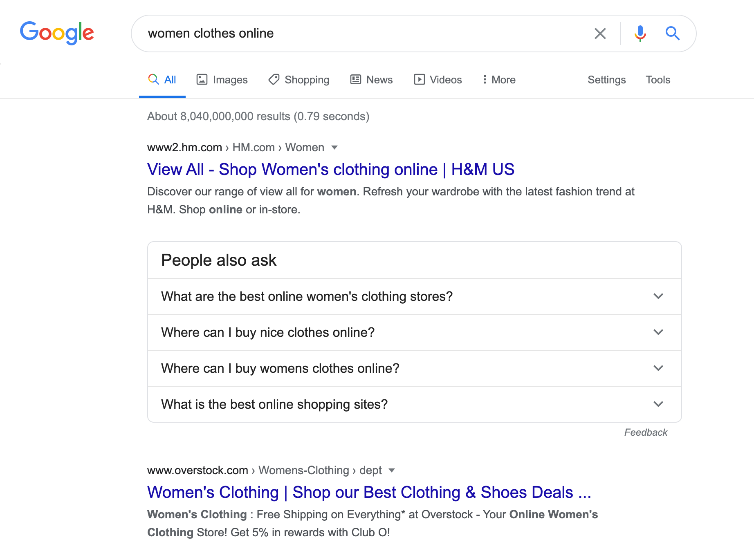This screenshot has width=754, height=560.
Task: Open the Images tab
Action: point(222,80)
